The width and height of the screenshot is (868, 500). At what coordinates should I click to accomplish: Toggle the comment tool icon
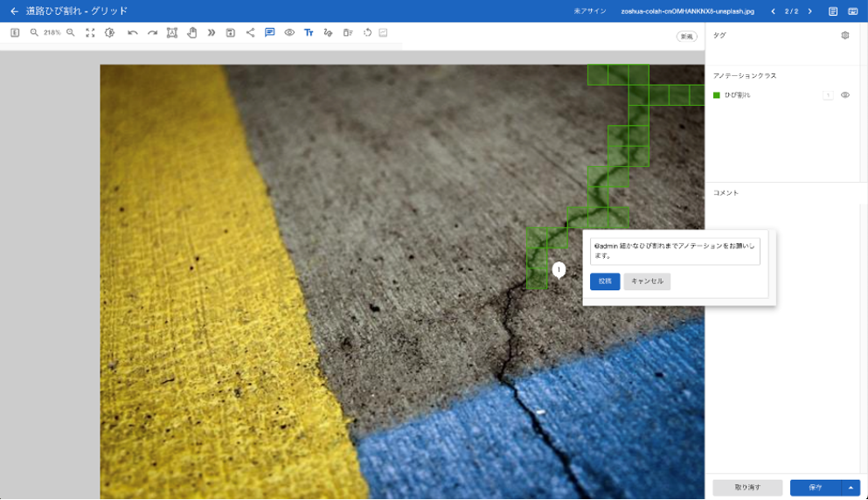coord(269,32)
